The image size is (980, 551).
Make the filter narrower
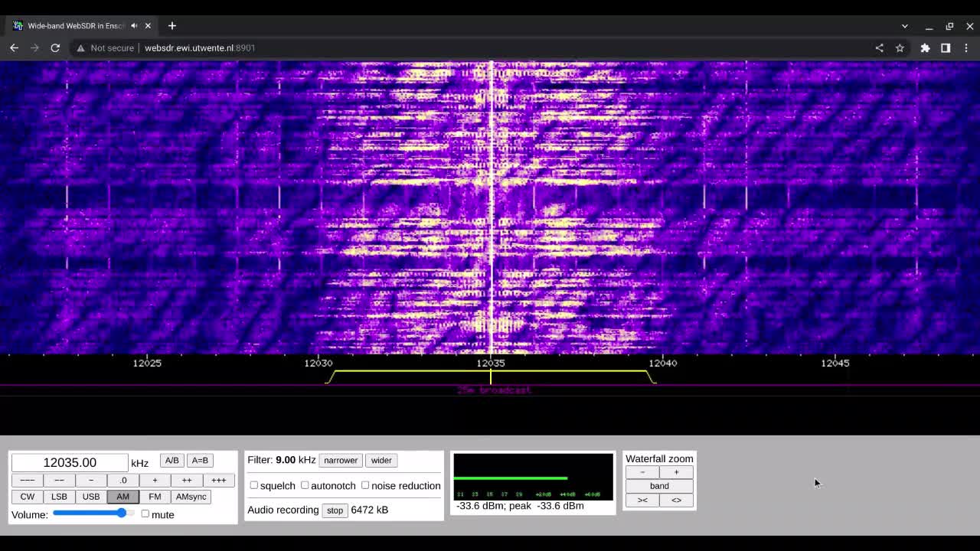click(x=341, y=460)
